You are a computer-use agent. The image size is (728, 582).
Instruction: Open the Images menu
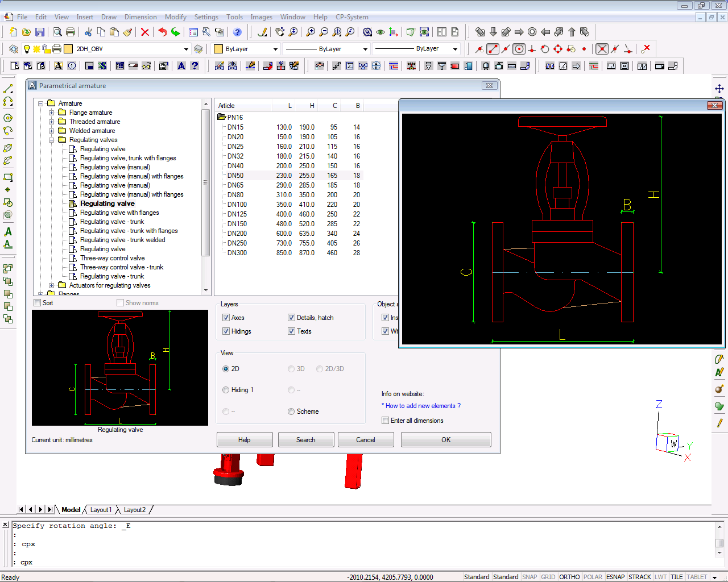click(262, 17)
